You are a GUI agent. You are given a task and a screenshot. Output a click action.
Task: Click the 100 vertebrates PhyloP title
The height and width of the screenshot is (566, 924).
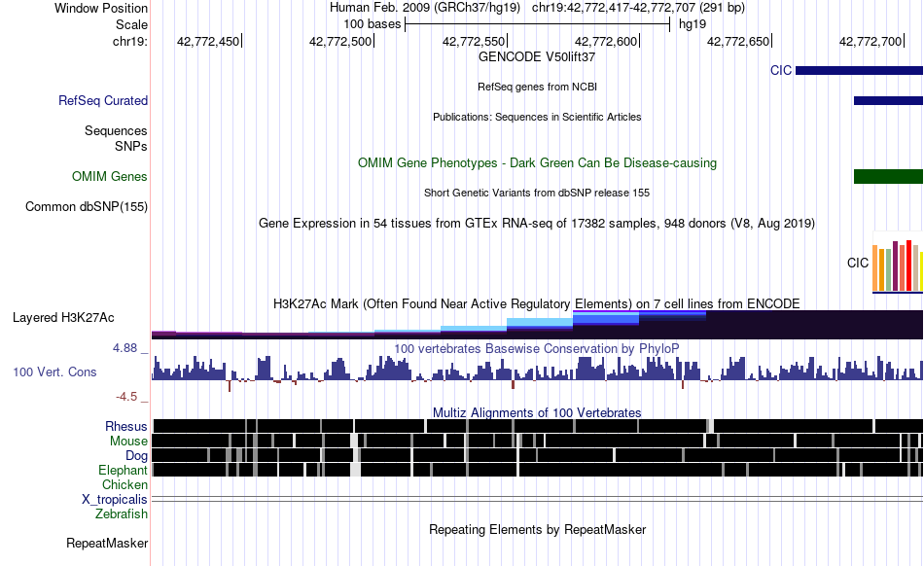(x=537, y=349)
